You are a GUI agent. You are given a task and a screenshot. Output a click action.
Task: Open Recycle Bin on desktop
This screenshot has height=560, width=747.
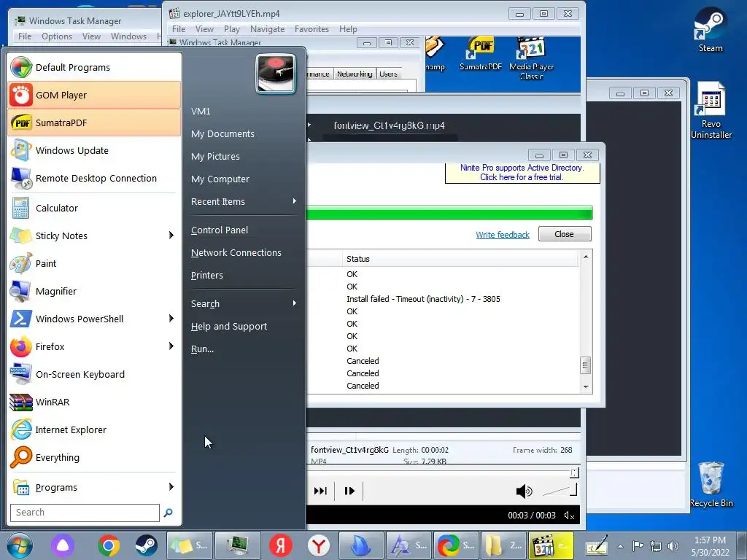pyautogui.click(x=711, y=484)
